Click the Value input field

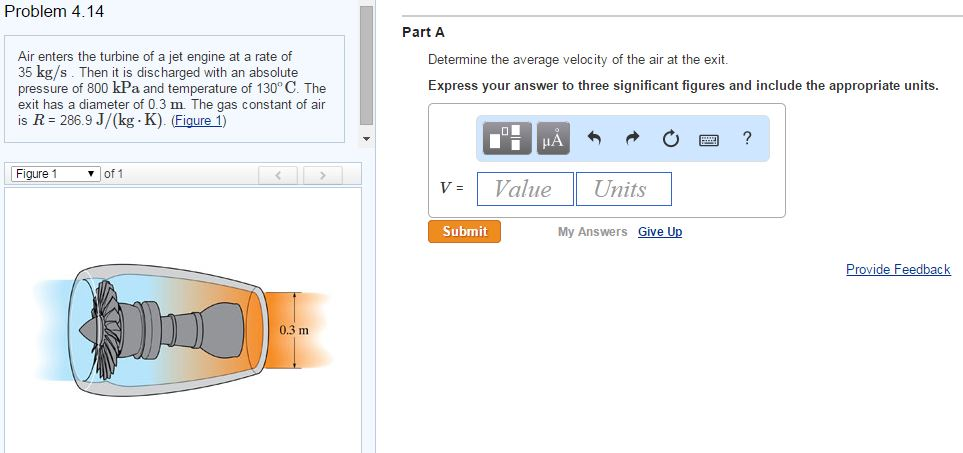coord(525,189)
